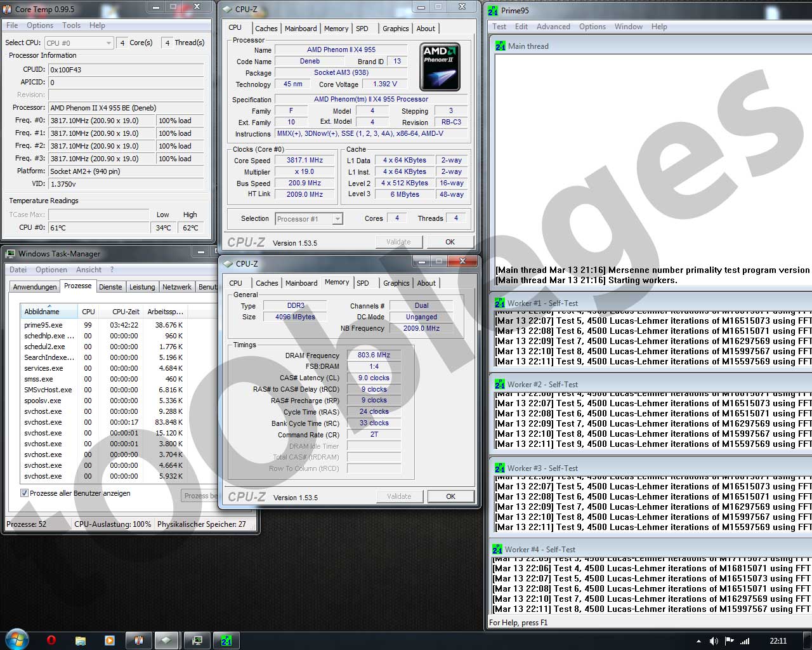Open the Edit menu in Prime95
812x650 pixels.
521,27
